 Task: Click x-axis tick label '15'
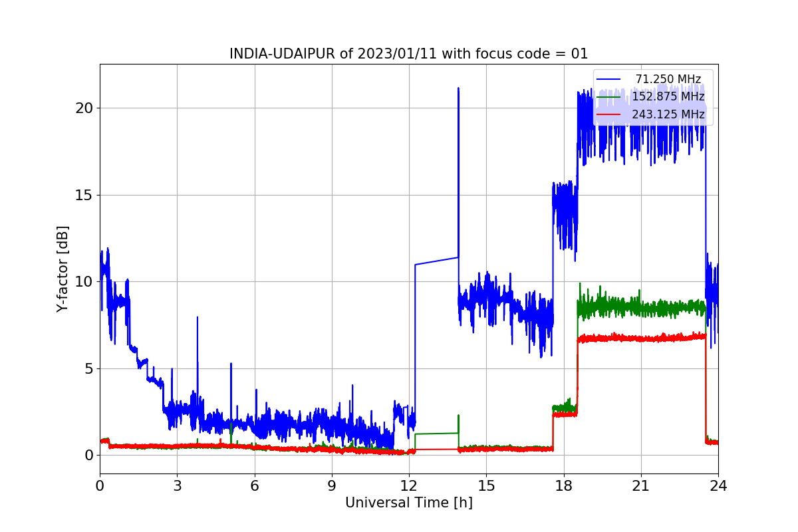pos(486,485)
